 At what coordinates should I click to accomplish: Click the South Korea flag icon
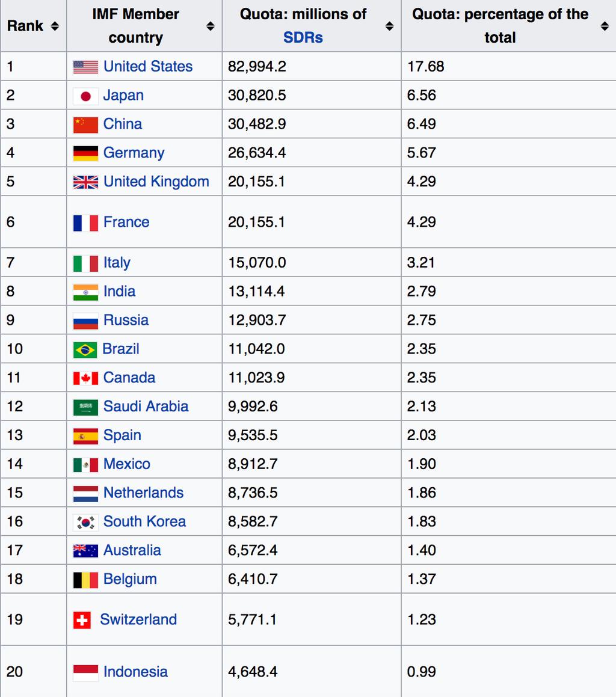click(85, 523)
